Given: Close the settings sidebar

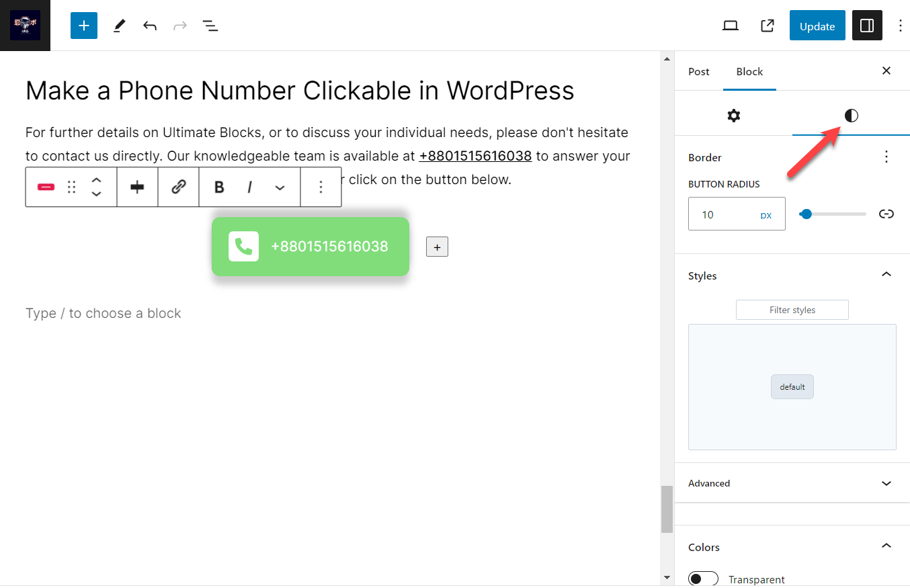Looking at the screenshot, I should pos(886,71).
